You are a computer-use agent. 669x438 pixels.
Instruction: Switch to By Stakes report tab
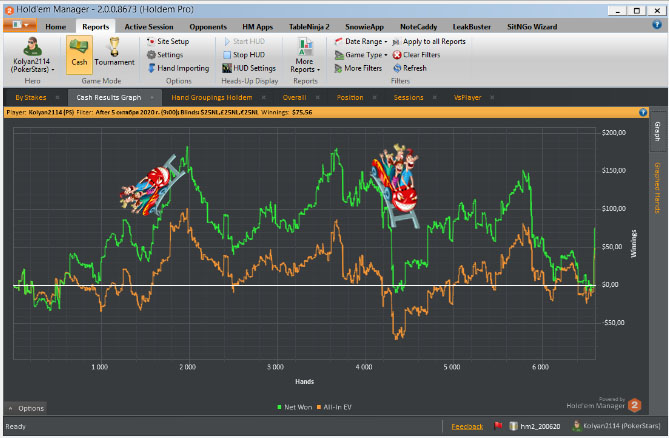point(31,98)
